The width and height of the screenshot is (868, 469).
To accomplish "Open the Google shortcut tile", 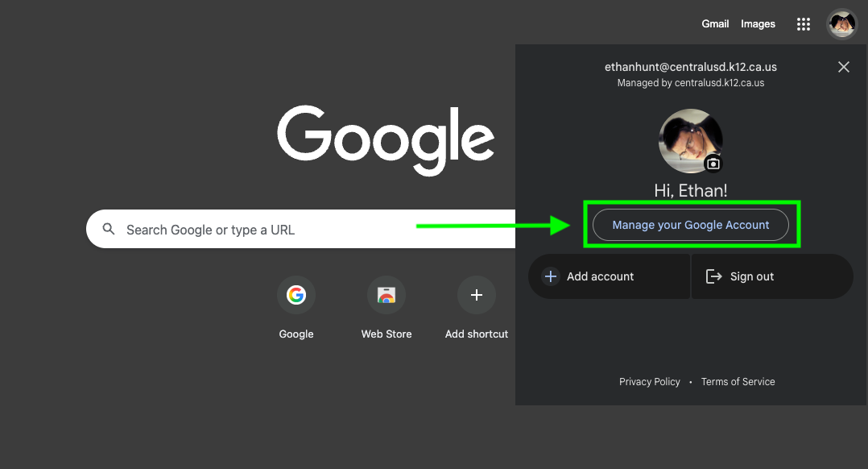I will click(x=296, y=296).
